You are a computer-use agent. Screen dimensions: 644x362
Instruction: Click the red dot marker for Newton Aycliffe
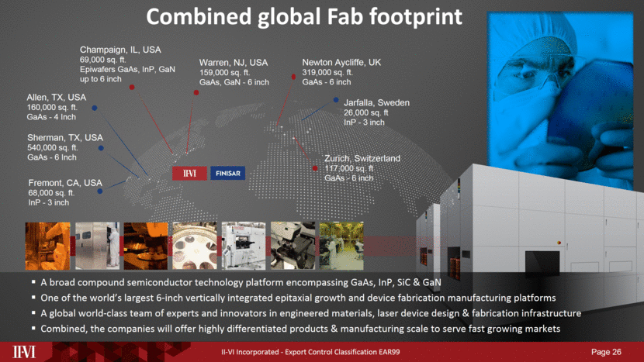[294, 76]
